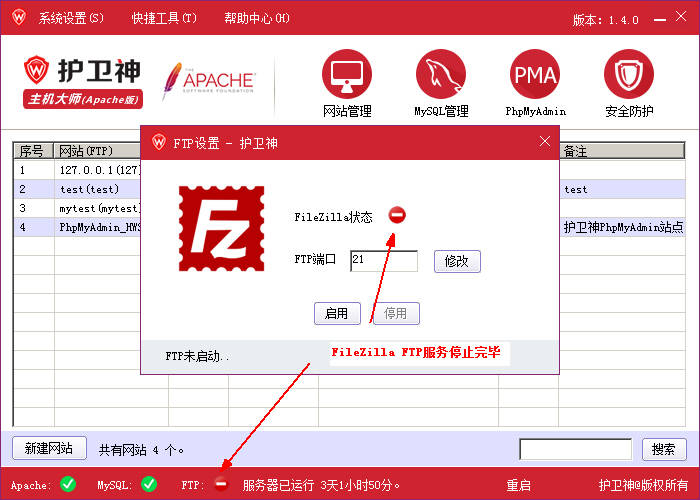Screen dimensions: 700x500
Task: Click the 启用 button to start FTP
Action: click(337, 313)
